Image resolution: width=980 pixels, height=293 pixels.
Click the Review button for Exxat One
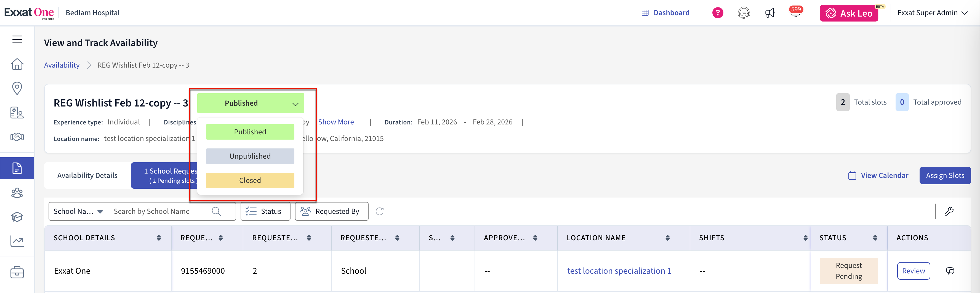(913, 271)
